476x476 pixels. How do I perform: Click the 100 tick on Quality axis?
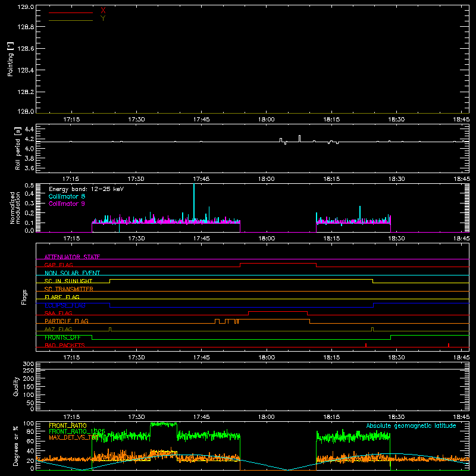point(29,394)
